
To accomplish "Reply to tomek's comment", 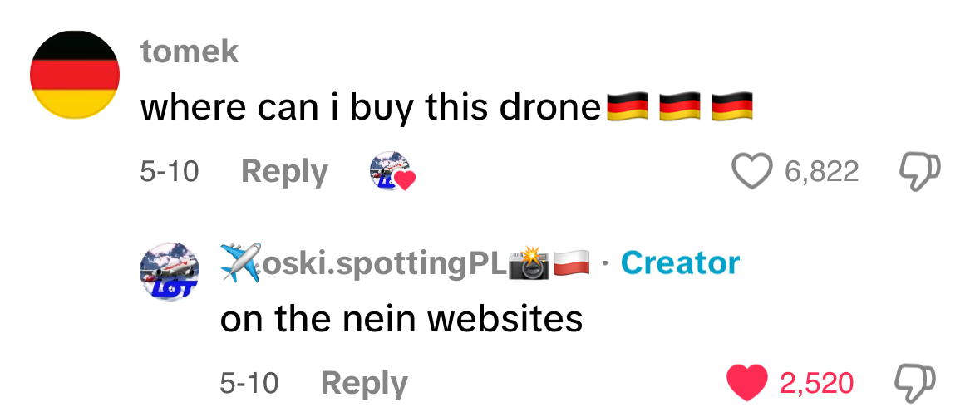I will tap(284, 172).
